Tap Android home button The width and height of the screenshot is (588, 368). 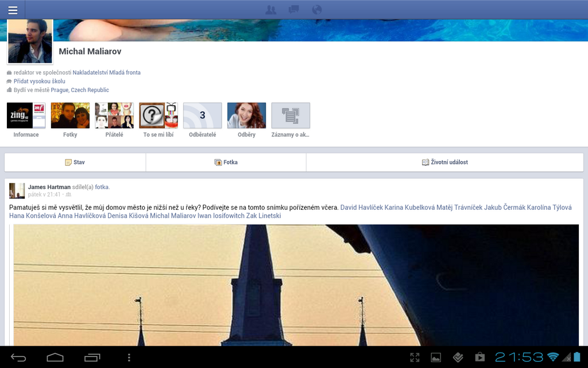[55, 358]
